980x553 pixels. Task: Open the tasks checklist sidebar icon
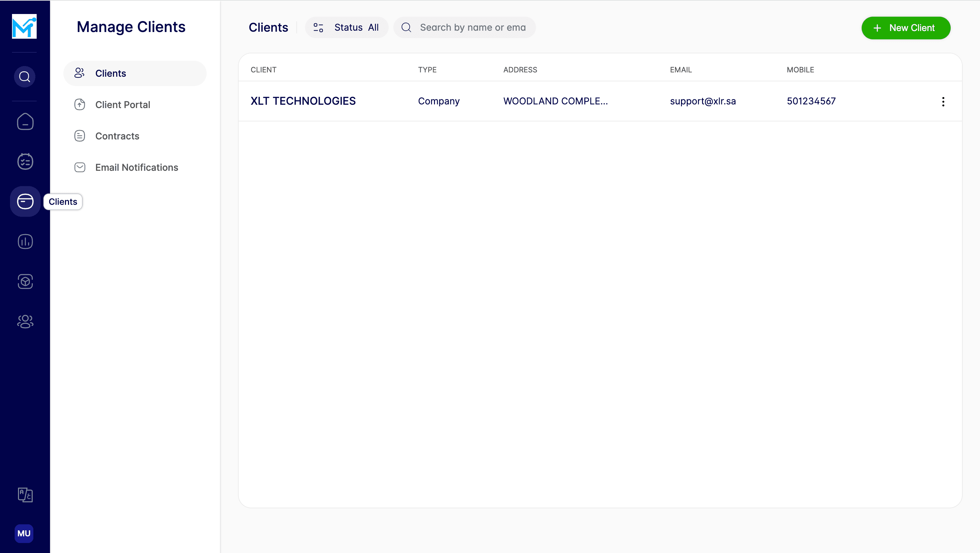(x=25, y=161)
